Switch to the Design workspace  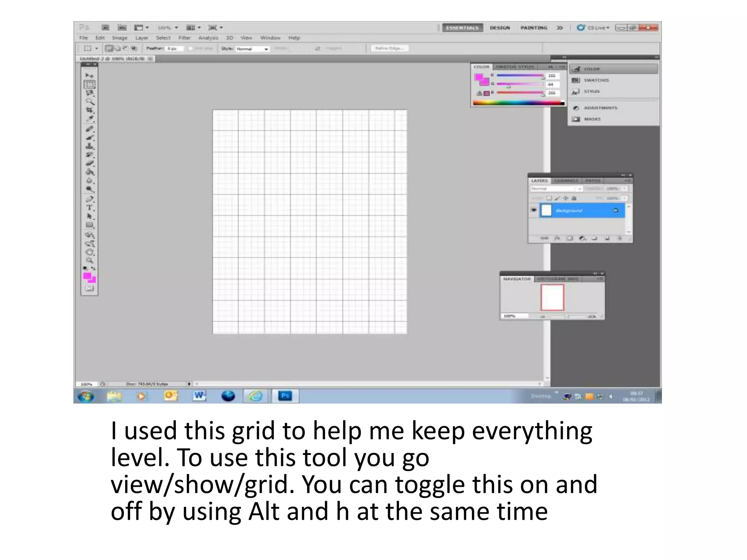pyautogui.click(x=500, y=28)
